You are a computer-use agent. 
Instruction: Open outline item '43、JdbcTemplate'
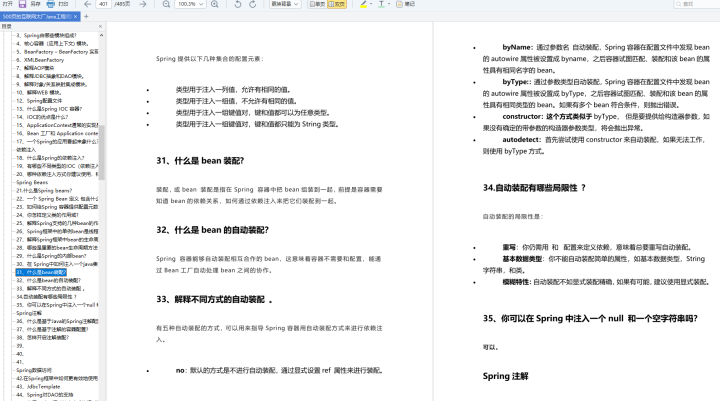(38, 386)
